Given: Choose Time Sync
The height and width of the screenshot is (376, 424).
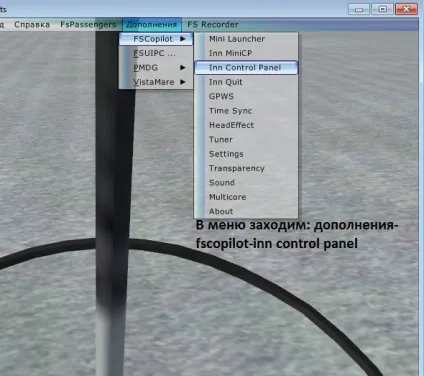Looking at the screenshot, I should click(246, 111).
